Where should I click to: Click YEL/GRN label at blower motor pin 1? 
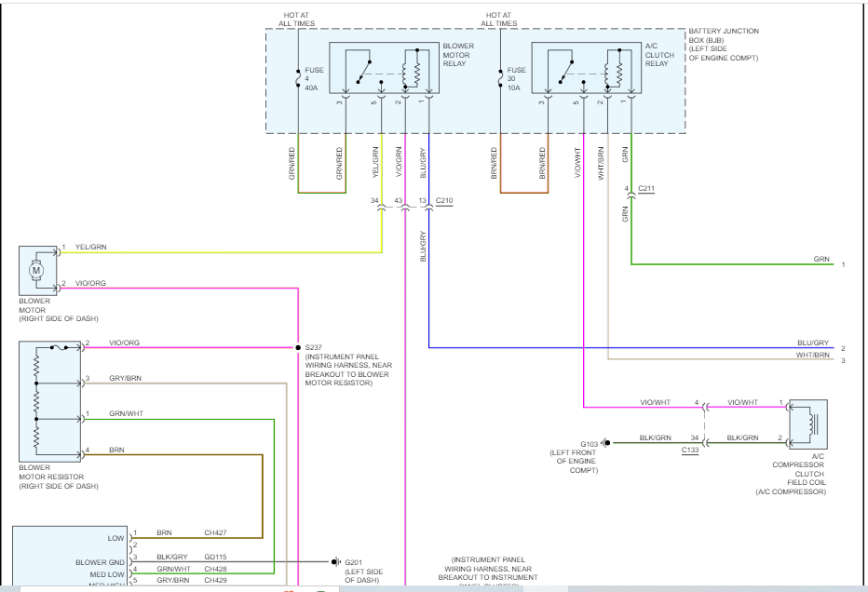pyautogui.click(x=90, y=247)
